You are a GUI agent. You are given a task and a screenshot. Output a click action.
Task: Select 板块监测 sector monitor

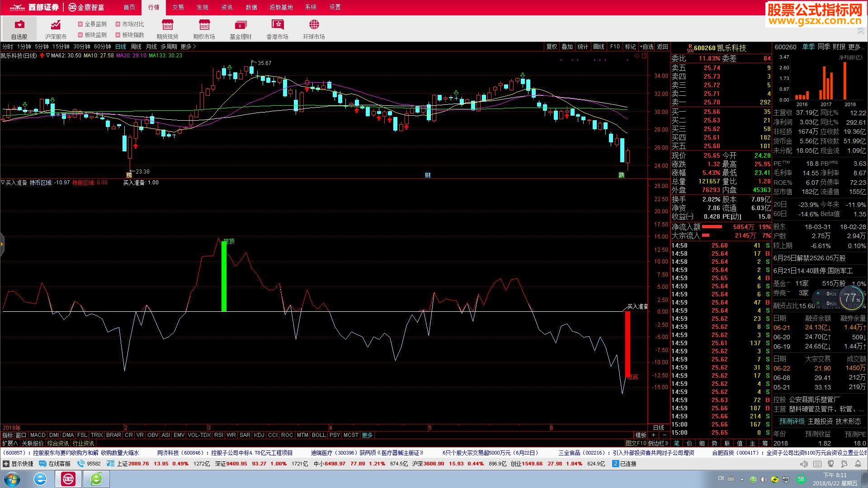click(x=92, y=35)
